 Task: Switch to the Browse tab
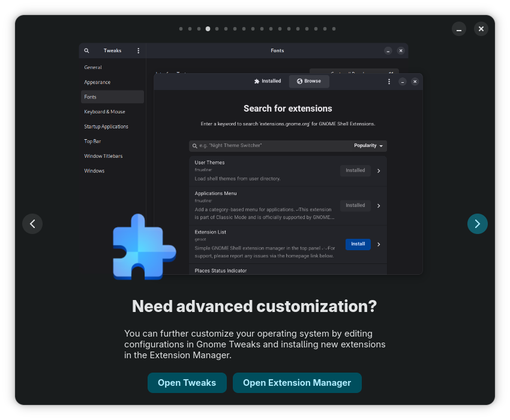(309, 82)
